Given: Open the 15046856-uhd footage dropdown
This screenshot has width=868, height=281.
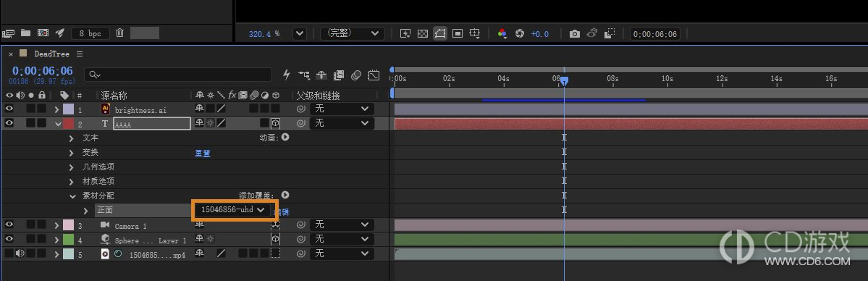Looking at the screenshot, I should click(233, 209).
